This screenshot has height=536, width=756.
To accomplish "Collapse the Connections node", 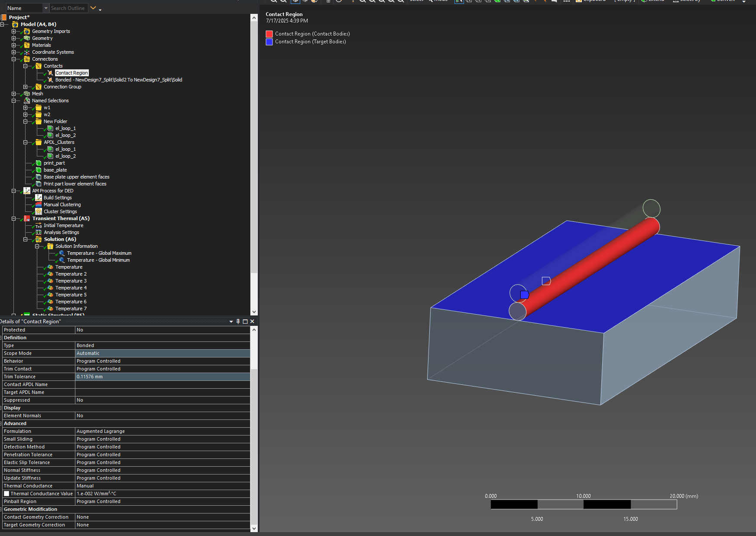I will (x=13, y=59).
